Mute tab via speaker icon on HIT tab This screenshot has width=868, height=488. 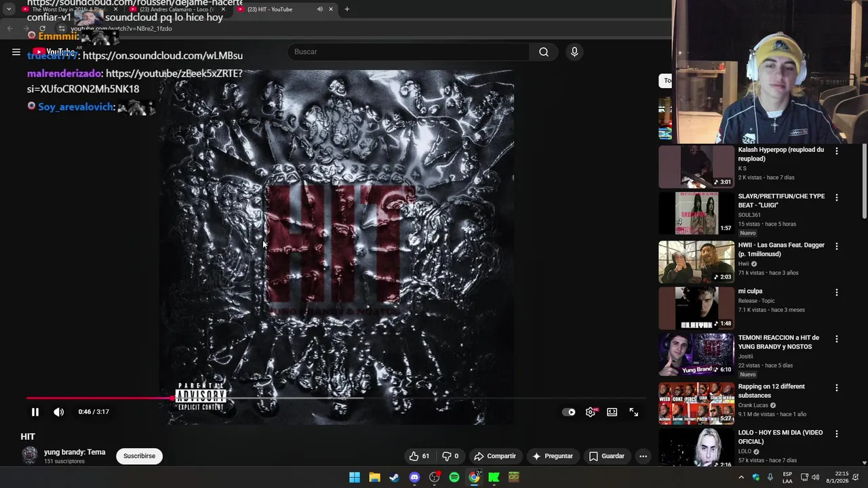319,9
